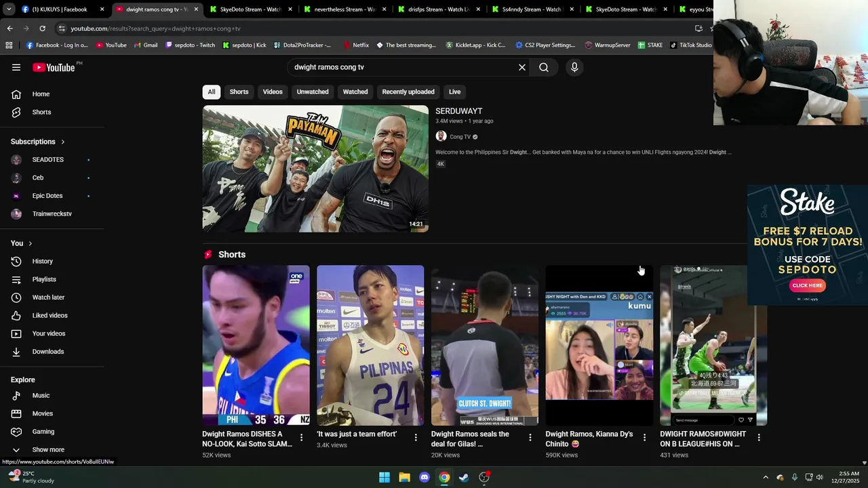Start voice search with microphone icon
Image resolution: width=868 pixels, height=488 pixels.
[x=574, y=67]
